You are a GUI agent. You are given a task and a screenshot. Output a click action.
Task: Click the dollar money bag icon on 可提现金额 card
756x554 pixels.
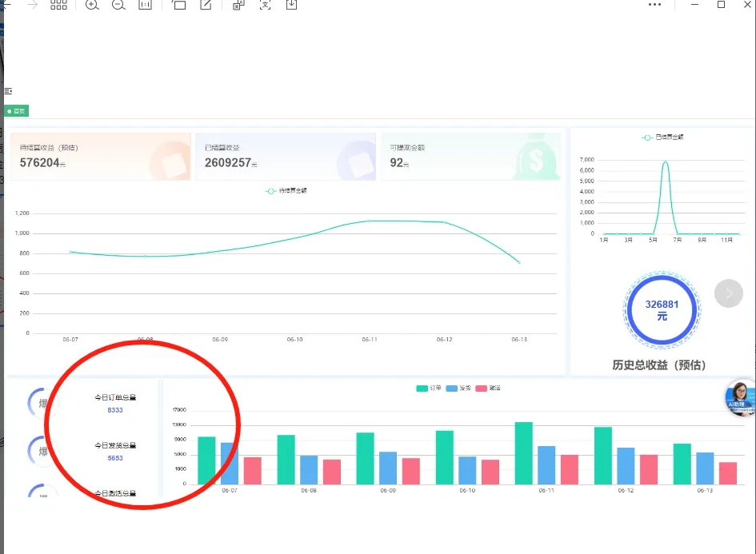point(537,159)
